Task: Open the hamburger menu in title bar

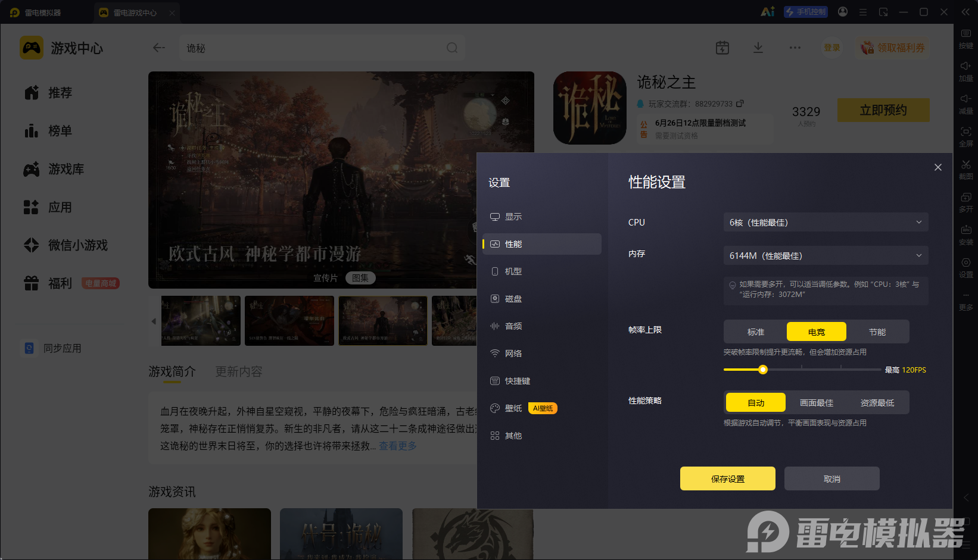Action: [862, 12]
